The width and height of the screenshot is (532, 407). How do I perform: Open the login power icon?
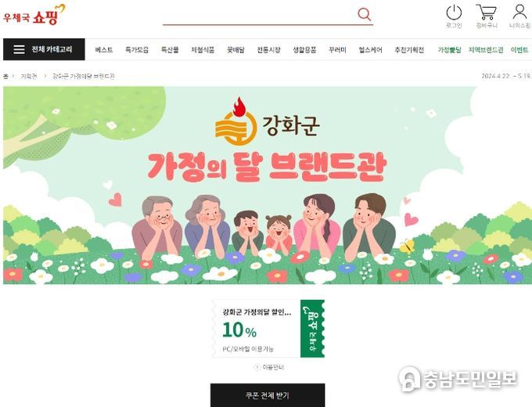454,13
